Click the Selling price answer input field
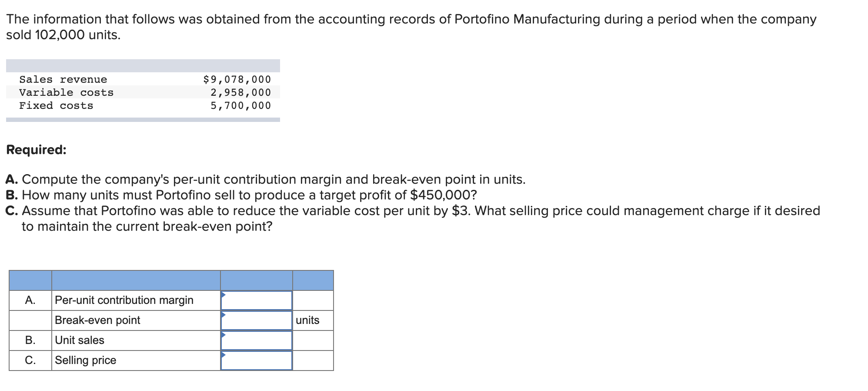 click(257, 361)
